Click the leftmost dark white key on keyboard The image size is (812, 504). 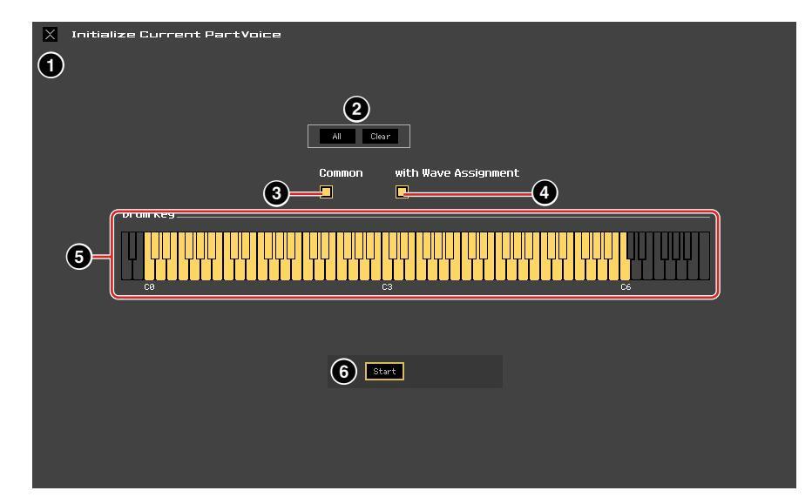126,270
